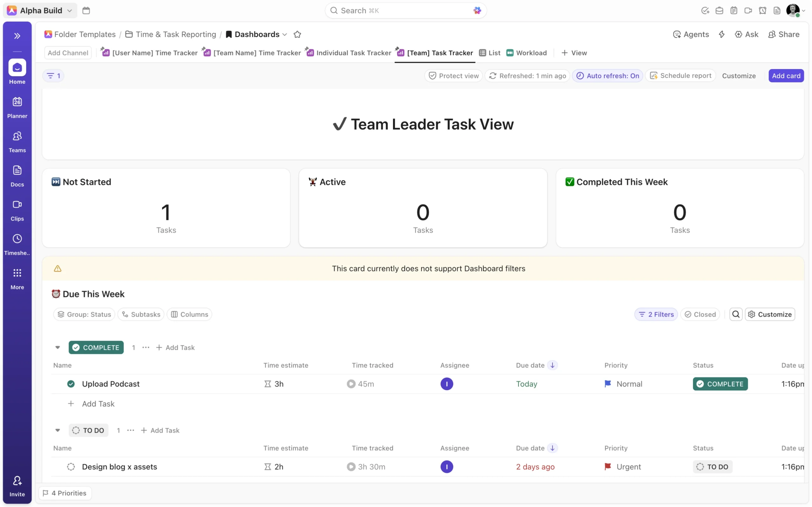812x507 pixels.
Task: Collapse the TO DO status group
Action: (58, 430)
